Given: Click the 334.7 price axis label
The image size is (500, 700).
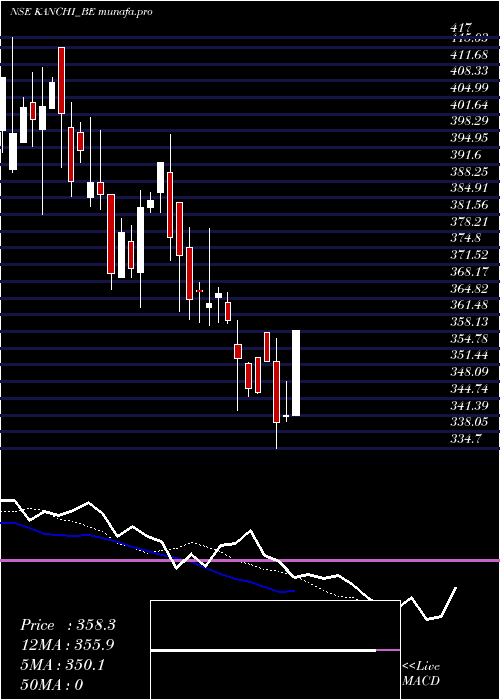Looking at the screenshot, I should pyautogui.click(x=466, y=438).
